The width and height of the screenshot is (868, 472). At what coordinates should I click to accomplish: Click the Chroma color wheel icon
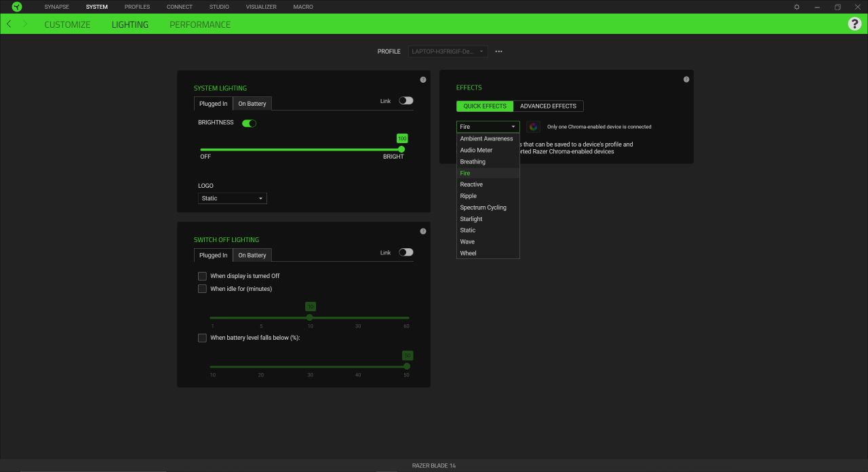pos(534,127)
